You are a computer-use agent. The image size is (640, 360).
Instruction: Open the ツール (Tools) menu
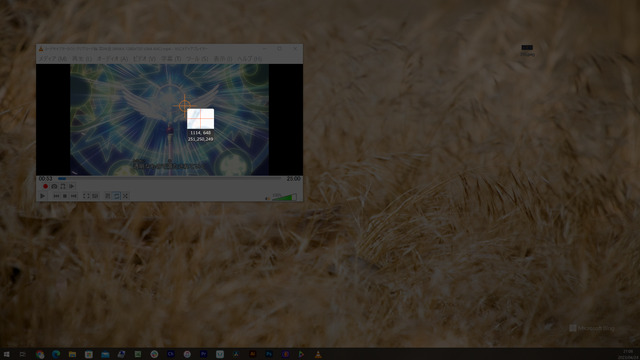click(x=197, y=59)
